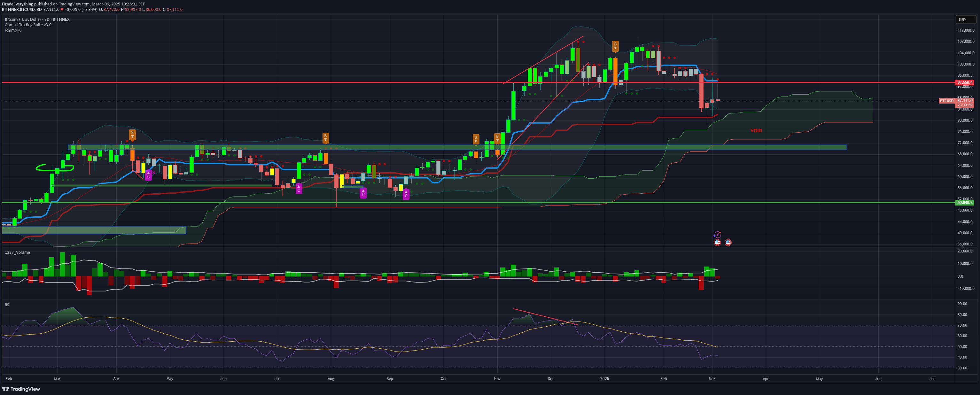Click the Aug label on time axis
Image resolution: width=980 pixels, height=395 pixels.
[x=331, y=379]
